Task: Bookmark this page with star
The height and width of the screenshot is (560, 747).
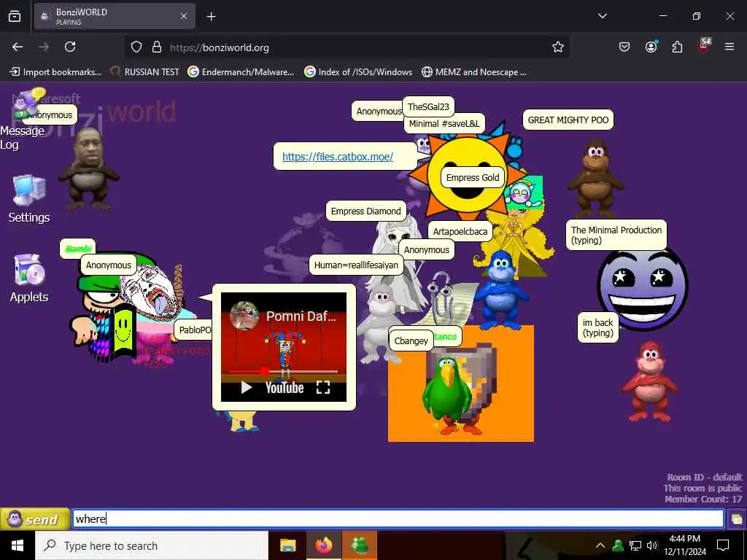Action: [x=558, y=47]
